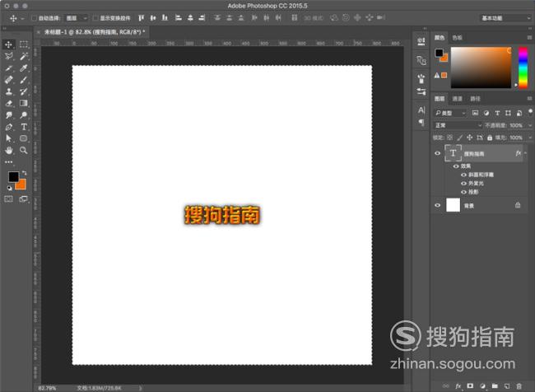Select the Zoom magnifier tool

tap(24, 150)
